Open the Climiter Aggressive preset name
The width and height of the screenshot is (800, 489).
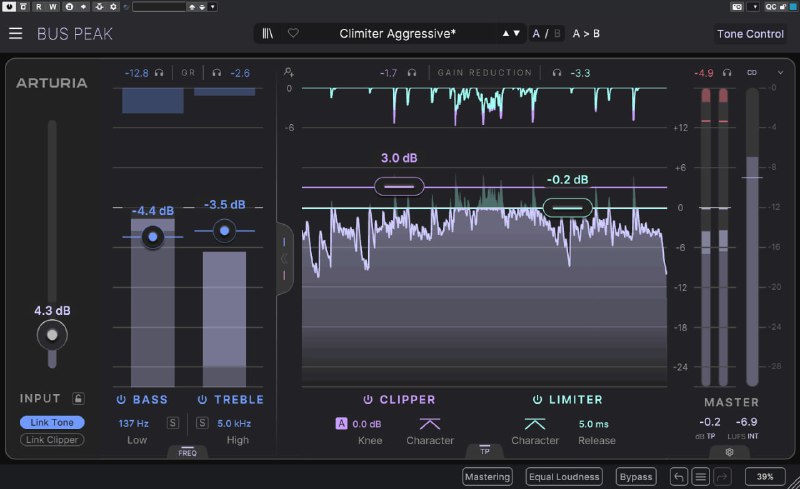[397, 34]
